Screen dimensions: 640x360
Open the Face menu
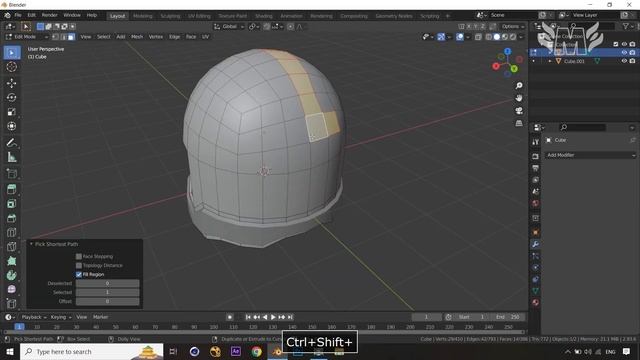(x=191, y=37)
